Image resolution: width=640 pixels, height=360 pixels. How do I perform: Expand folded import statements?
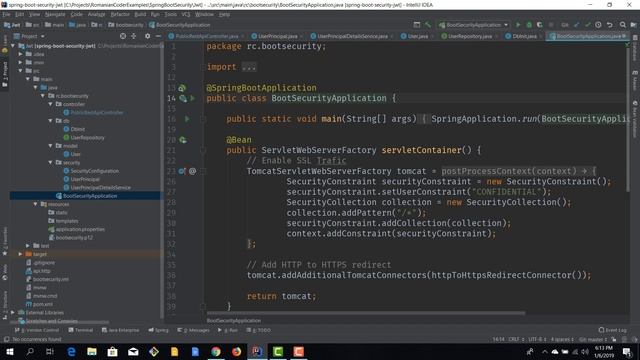pyautogui.click(x=249, y=67)
